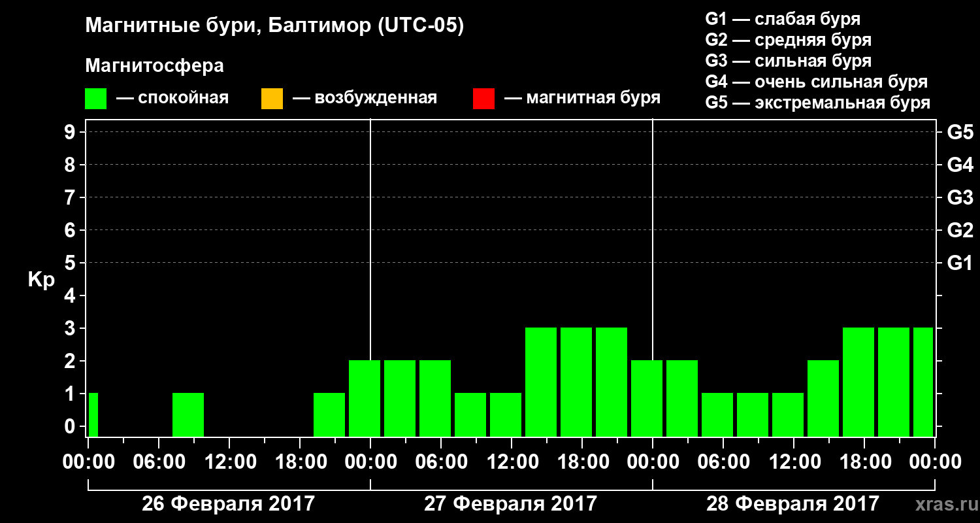Click the '28 Февраля 2017' date label

coord(792,504)
